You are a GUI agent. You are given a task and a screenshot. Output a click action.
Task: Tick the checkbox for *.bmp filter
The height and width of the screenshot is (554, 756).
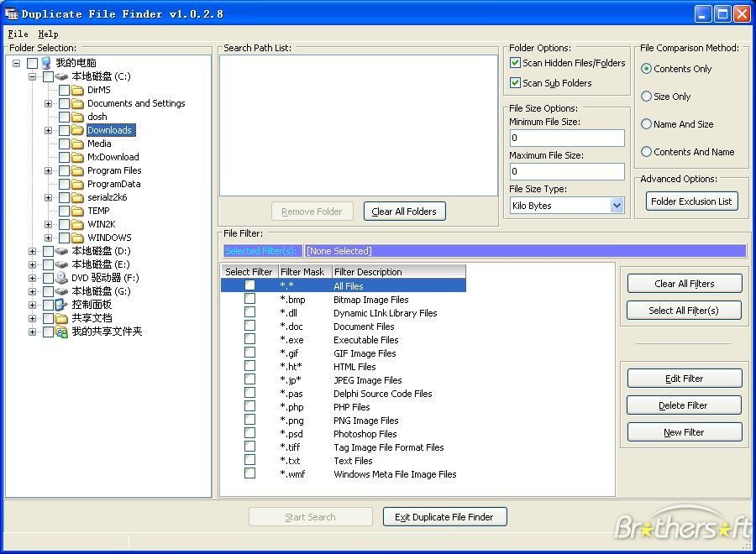pyautogui.click(x=249, y=299)
